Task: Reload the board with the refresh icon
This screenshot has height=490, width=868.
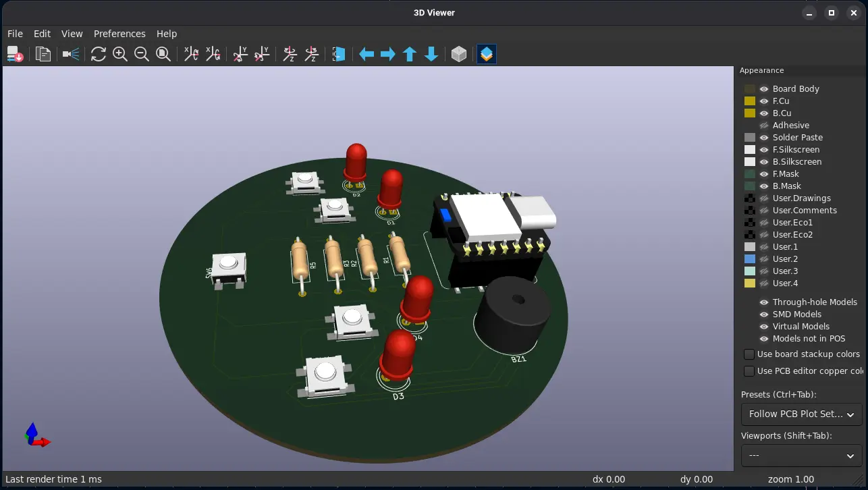Action: point(99,54)
